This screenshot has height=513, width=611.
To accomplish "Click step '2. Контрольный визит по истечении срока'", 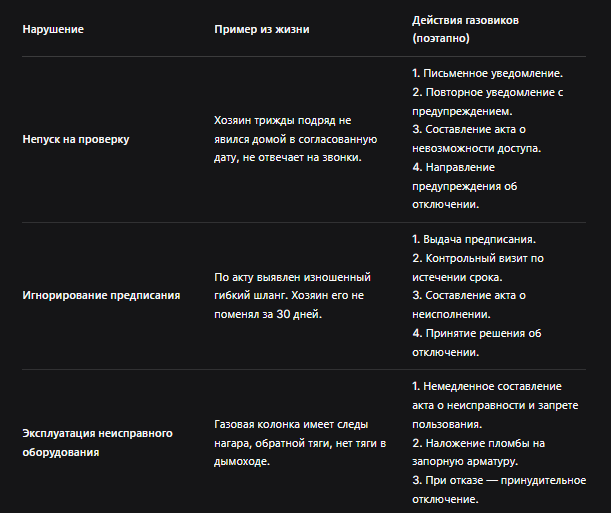I will coord(478,268).
